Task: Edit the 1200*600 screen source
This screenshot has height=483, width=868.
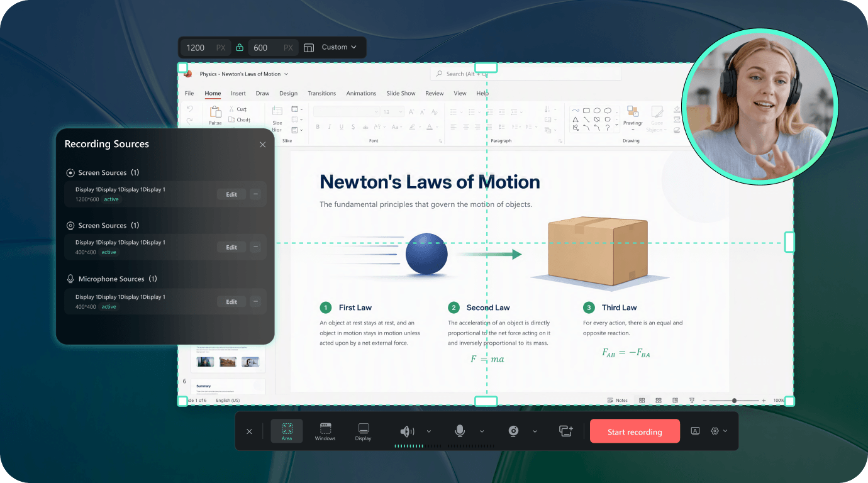Action: pyautogui.click(x=231, y=194)
